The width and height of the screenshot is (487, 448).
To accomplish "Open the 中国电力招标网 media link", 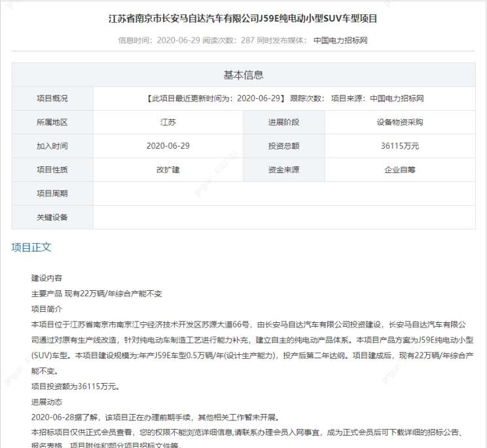I will click(340, 41).
